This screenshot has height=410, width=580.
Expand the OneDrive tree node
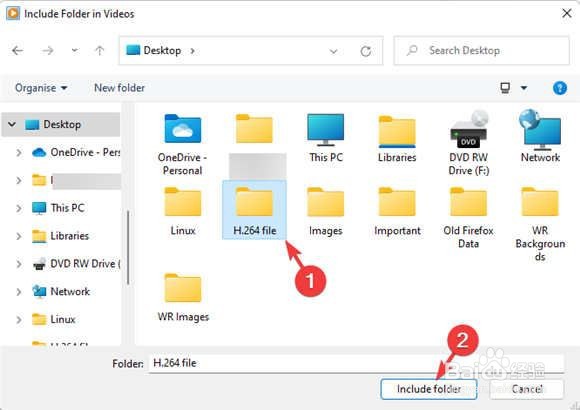18,152
